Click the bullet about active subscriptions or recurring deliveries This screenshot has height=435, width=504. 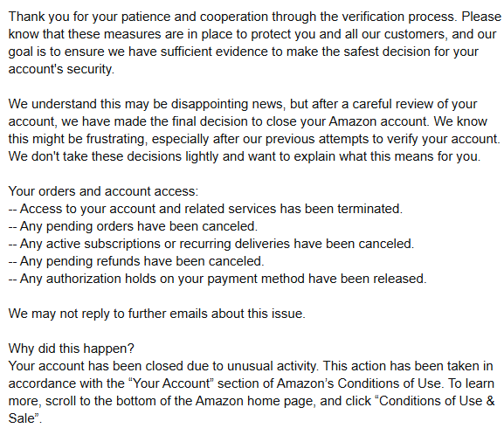211,244
